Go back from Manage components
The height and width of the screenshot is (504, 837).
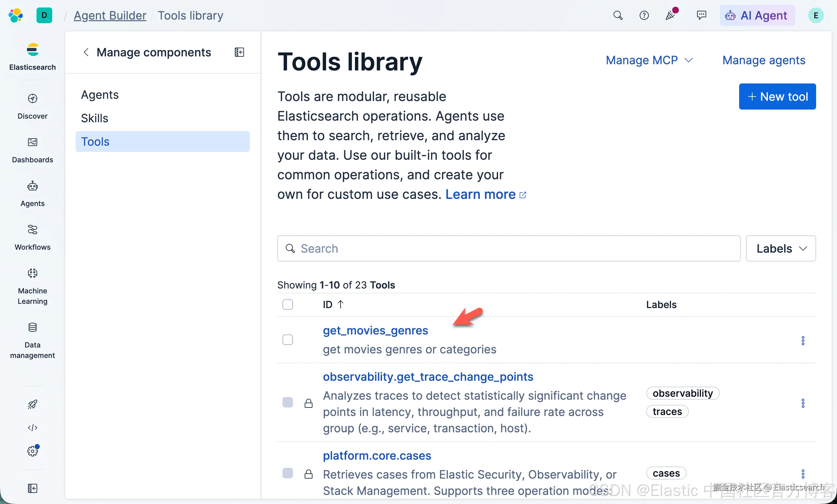tap(86, 52)
